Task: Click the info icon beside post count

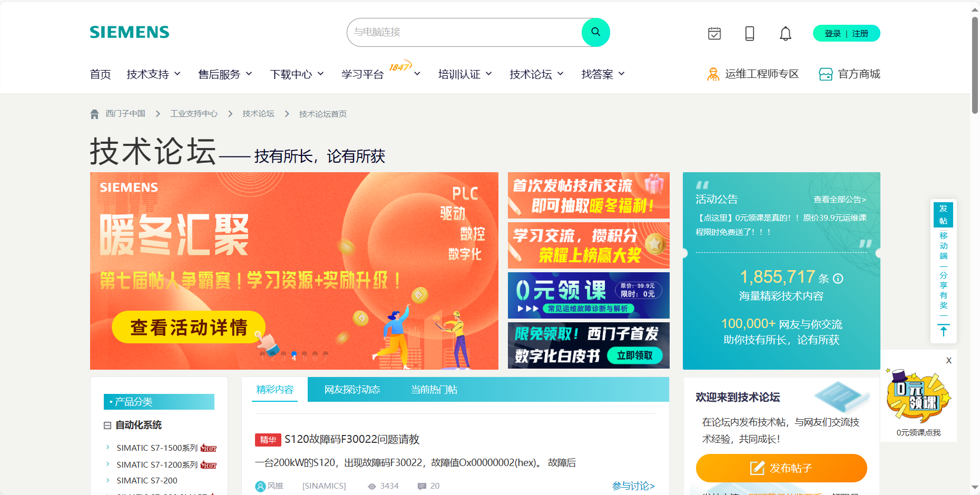Action: click(838, 279)
